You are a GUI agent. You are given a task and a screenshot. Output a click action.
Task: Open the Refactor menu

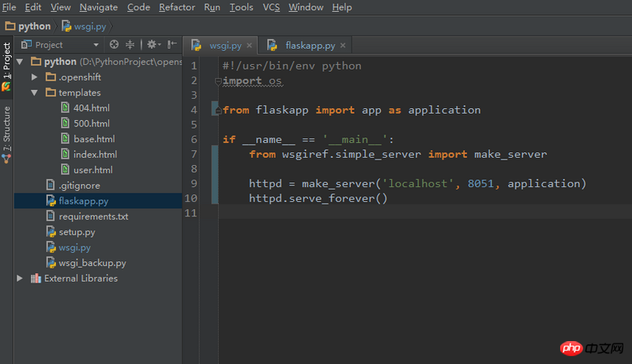point(176,7)
